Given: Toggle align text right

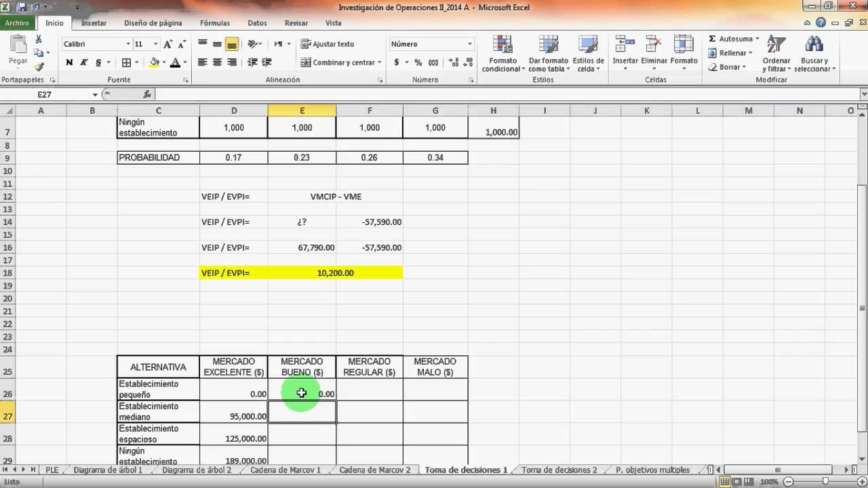Looking at the screenshot, I should (232, 62).
